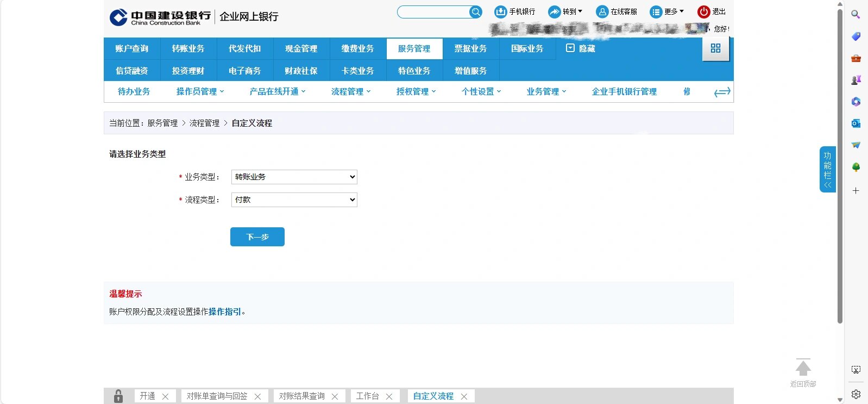Click the sidebar plus add icon
Image resolution: width=868 pixels, height=404 pixels.
[x=856, y=191]
